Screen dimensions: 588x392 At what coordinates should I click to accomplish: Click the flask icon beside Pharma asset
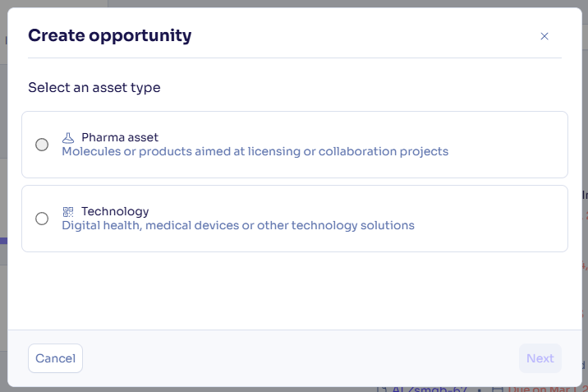tap(68, 138)
